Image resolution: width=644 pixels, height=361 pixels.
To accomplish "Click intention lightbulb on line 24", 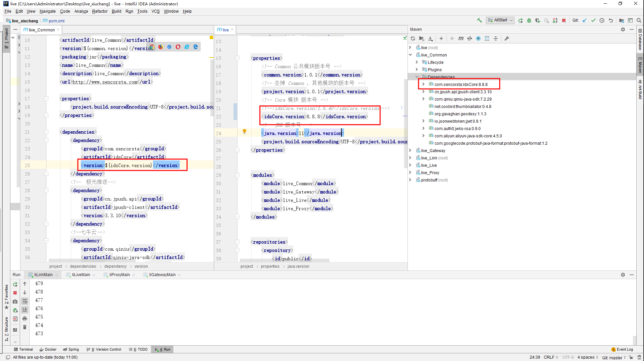I will [x=244, y=131].
